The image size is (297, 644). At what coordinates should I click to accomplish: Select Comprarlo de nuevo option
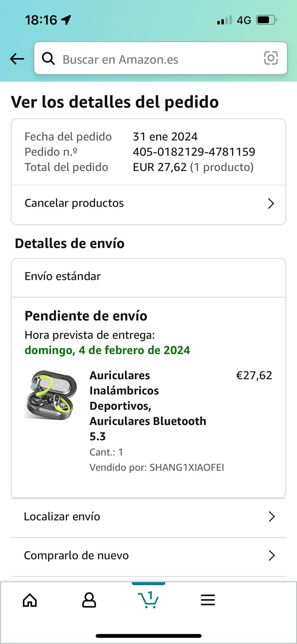(x=76, y=556)
